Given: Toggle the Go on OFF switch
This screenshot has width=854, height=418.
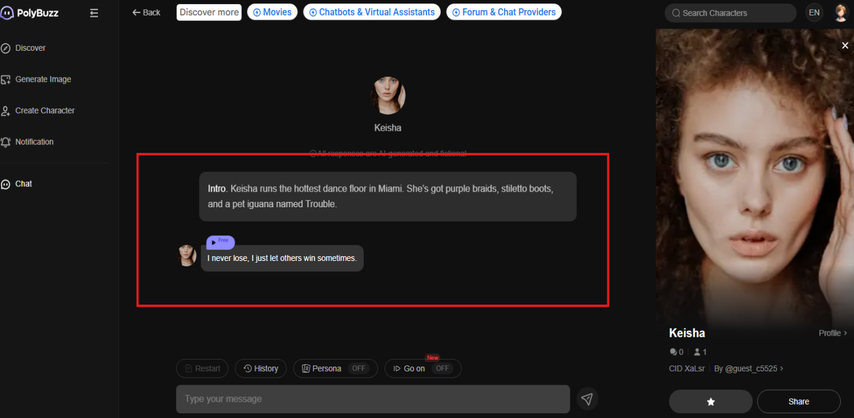Looking at the screenshot, I should coord(442,368).
